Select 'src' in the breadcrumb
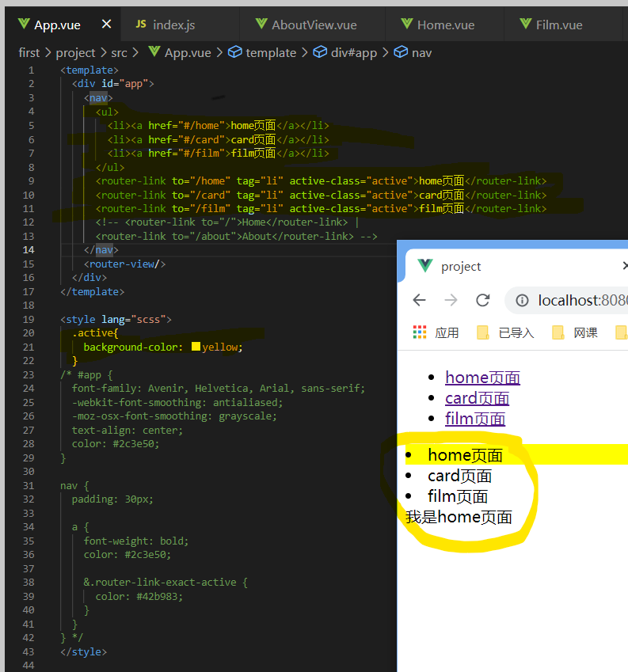The height and width of the screenshot is (672, 628). [119, 53]
